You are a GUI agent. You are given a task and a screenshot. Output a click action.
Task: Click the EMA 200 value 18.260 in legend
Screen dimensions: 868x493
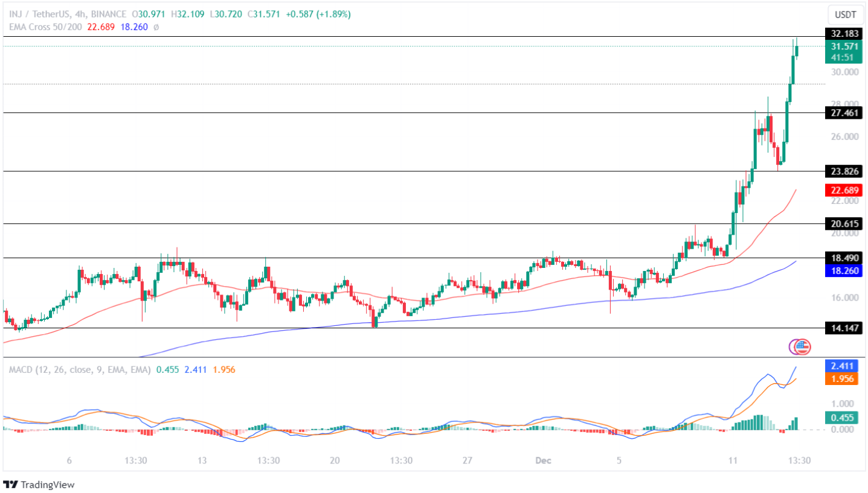tap(134, 27)
